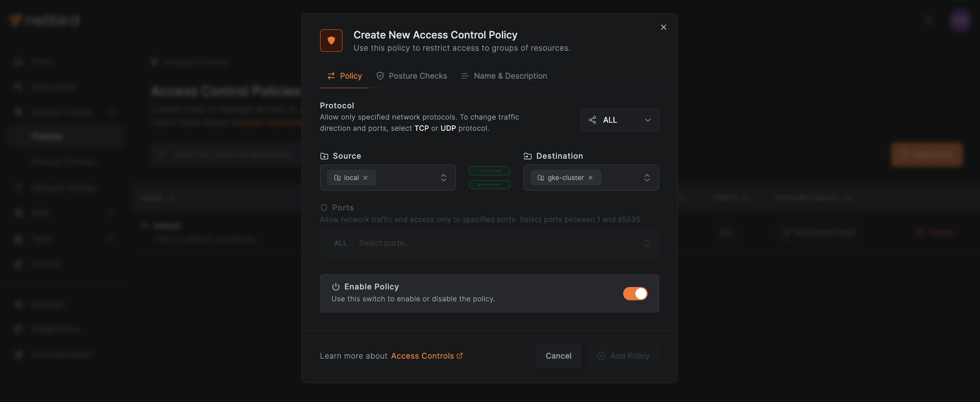980x402 pixels.
Task: Remove the gke-cluster tag from Destination
Action: tap(590, 178)
